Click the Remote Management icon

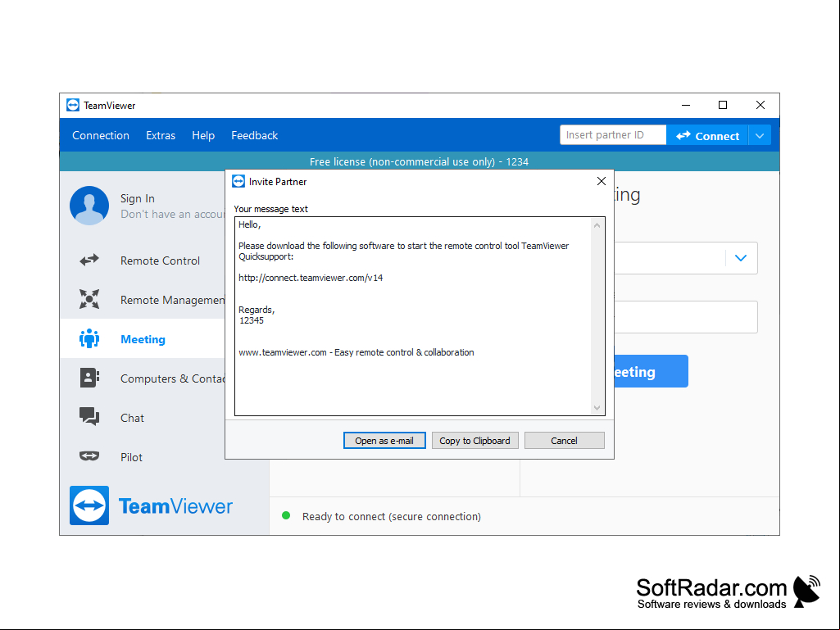89,300
